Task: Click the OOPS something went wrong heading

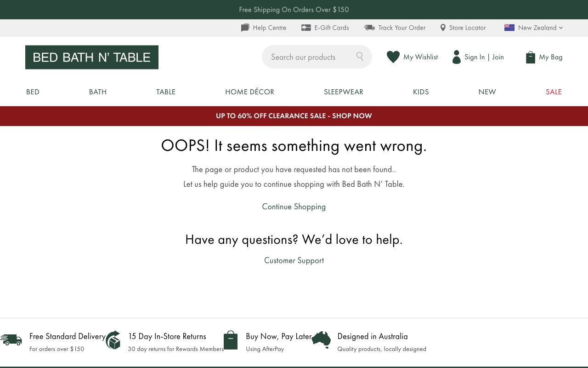Action: [x=294, y=145]
